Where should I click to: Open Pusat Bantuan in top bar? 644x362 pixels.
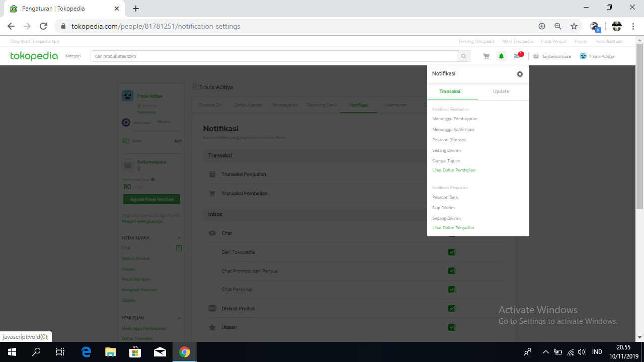pyautogui.click(x=609, y=41)
